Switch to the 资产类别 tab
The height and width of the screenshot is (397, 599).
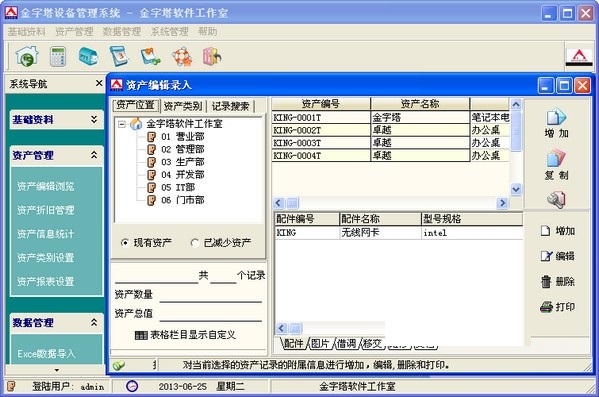coord(183,106)
